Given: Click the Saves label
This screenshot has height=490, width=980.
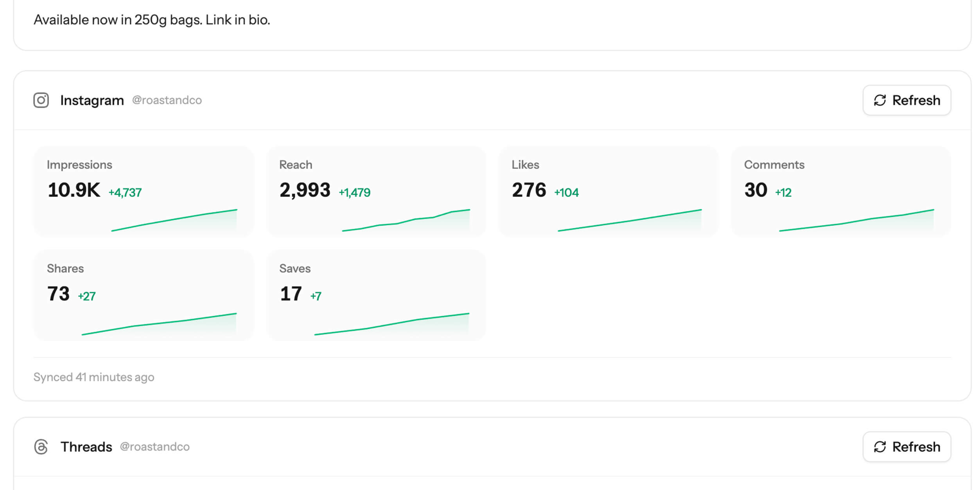Looking at the screenshot, I should click(x=295, y=268).
